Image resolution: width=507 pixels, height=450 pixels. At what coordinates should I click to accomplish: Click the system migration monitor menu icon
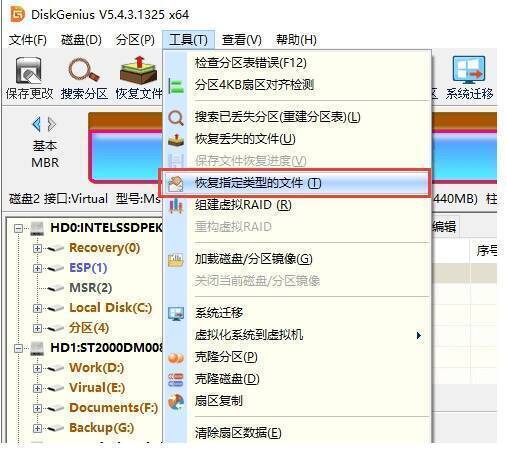(176, 314)
